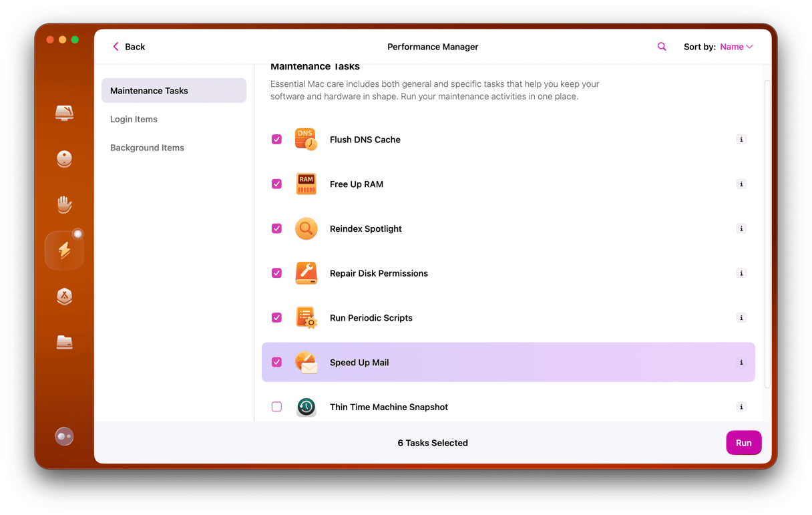Viewport: 812px width, 515px height.
Task: Show info for Run Periodic Scripts
Action: point(741,318)
